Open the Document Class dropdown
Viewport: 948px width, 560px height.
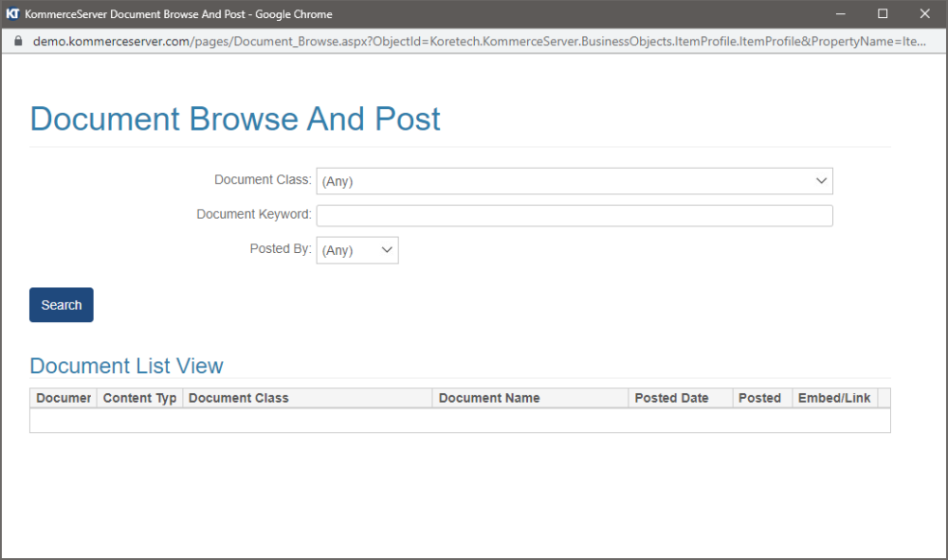574,181
